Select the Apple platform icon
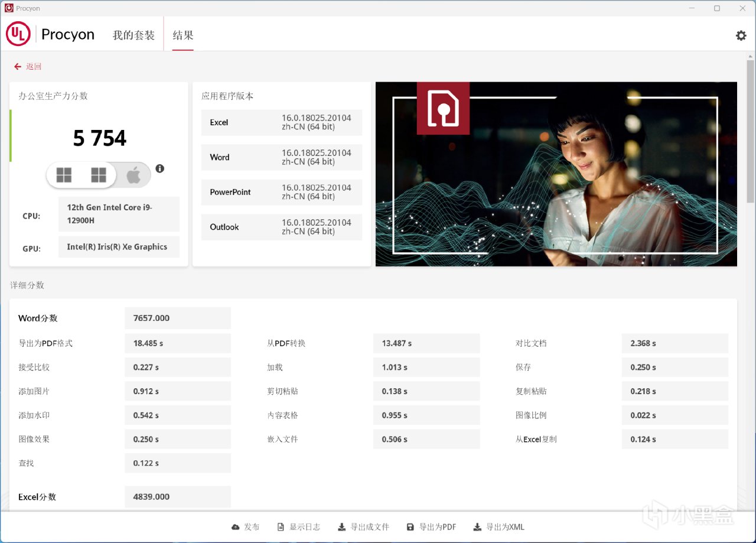The height and width of the screenshot is (543, 756). point(133,175)
